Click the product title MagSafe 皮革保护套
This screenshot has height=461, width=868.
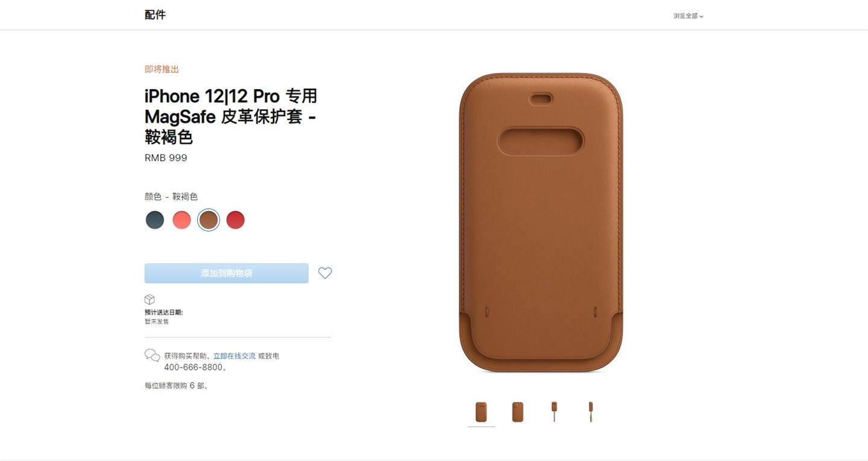point(224,116)
